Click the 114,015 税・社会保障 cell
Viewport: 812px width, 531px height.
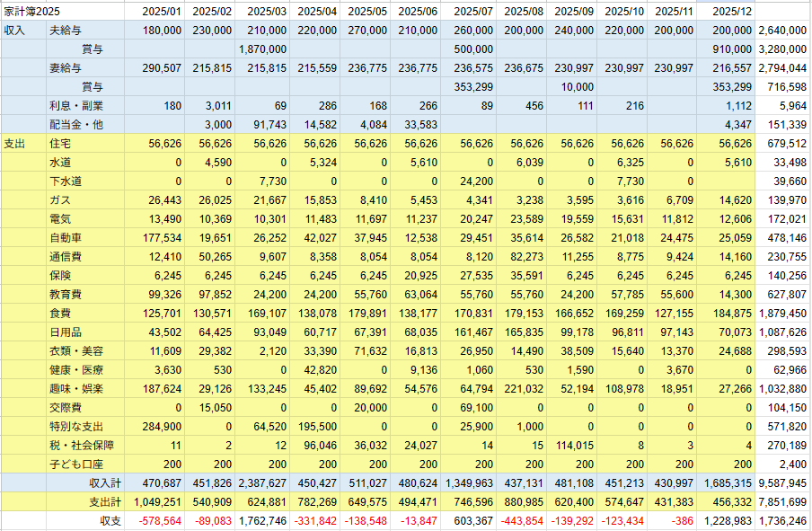click(575, 445)
